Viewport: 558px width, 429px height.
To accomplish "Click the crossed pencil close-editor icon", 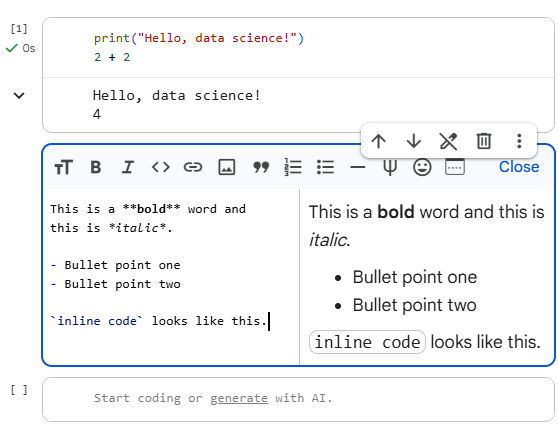I will 448,141.
